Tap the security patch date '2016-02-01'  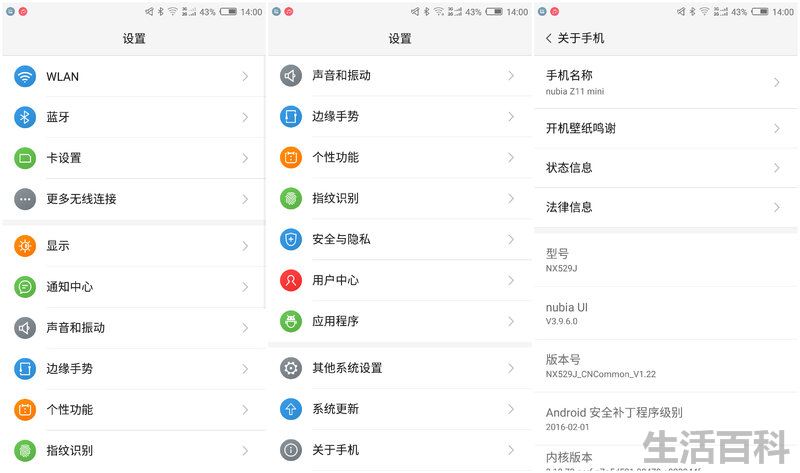click(x=567, y=427)
